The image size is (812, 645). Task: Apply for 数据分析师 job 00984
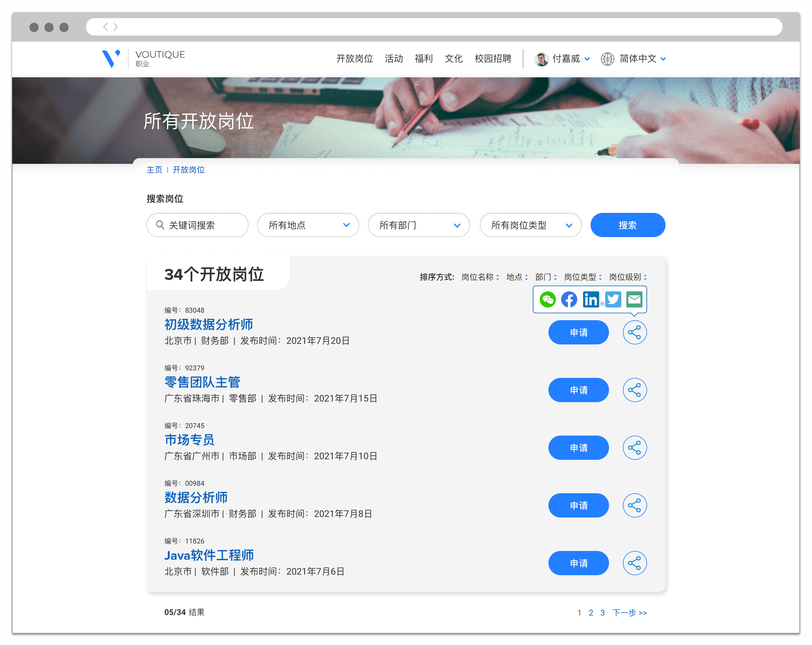pos(578,505)
